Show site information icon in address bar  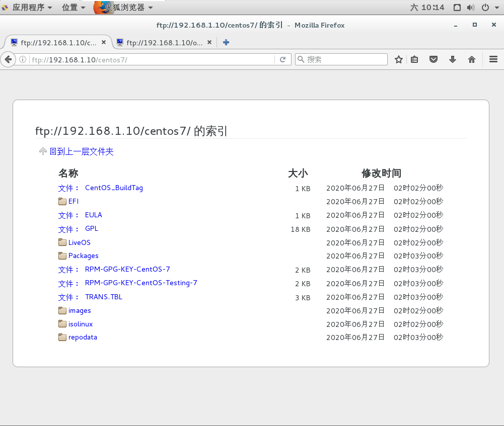tap(23, 59)
